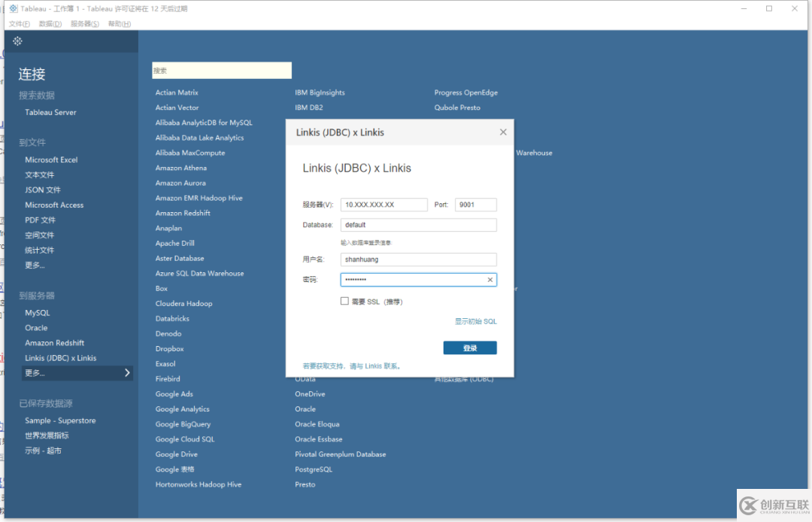Open Linkis (JDBC) x Linkis sidebar connector
The width and height of the screenshot is (812, 522).
[61, 358]
